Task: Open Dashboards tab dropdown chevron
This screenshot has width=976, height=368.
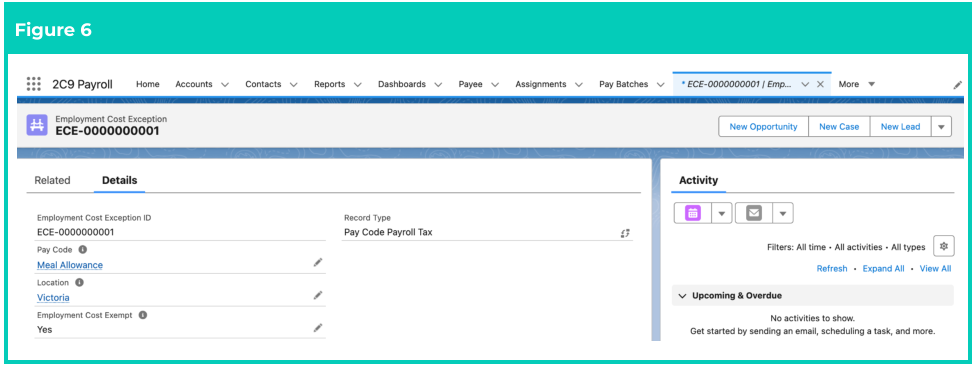Action: [438, 85]
